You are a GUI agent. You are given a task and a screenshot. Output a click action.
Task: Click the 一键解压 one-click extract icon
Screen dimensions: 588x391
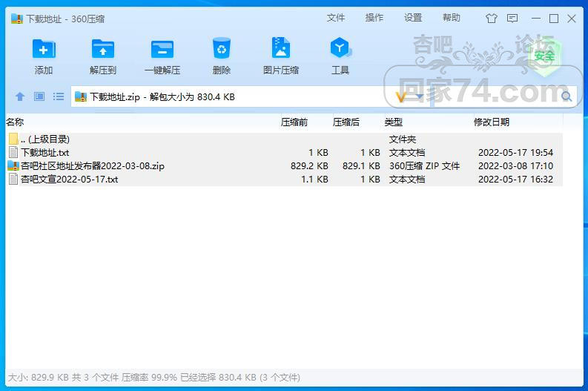click(162, 49)
